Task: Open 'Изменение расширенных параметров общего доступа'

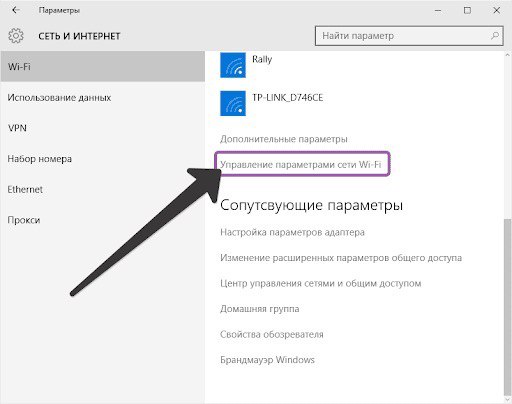Action: pos(341,258)
